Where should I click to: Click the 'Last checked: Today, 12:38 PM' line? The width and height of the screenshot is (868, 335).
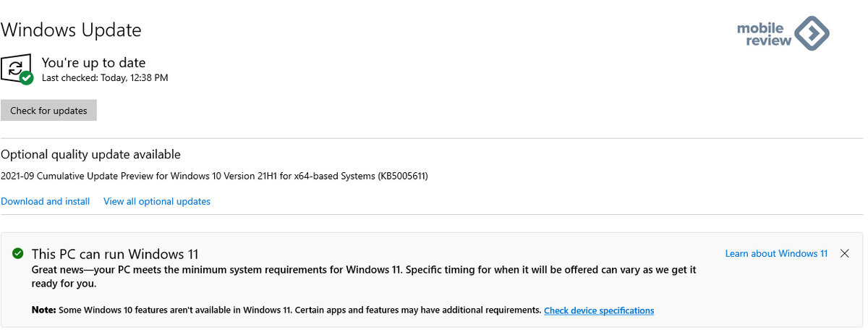105,77
